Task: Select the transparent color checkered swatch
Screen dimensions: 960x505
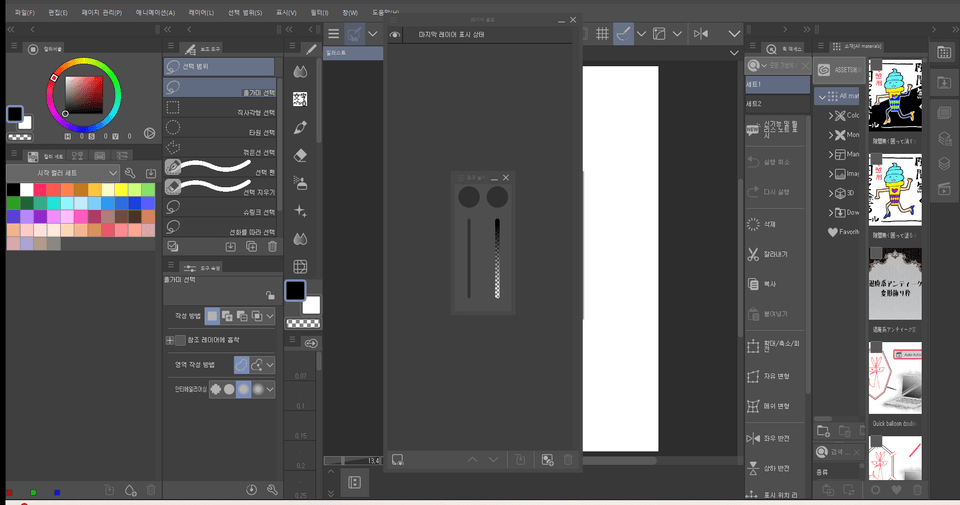Action: pos(304,323)
